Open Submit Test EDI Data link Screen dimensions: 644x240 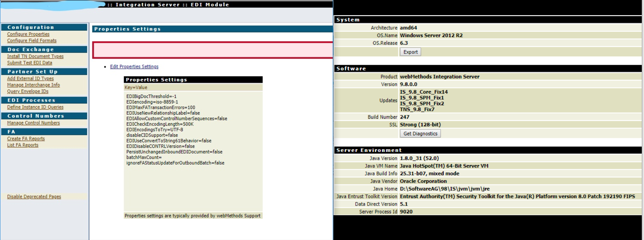30,63
